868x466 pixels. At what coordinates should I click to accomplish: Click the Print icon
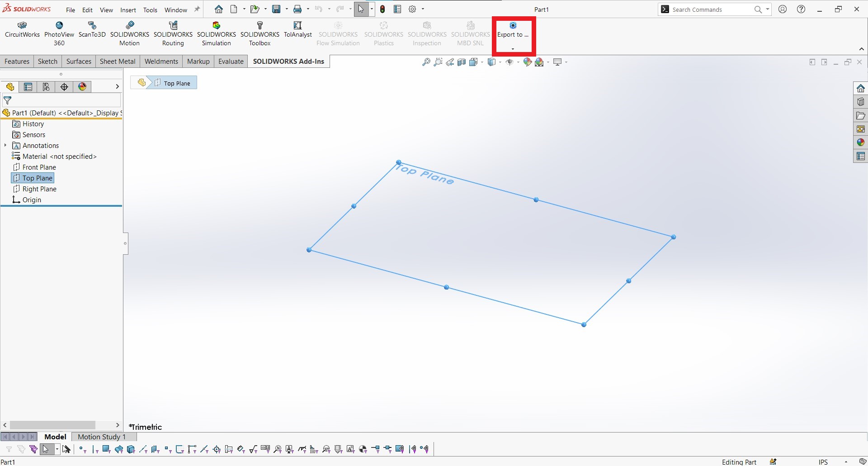pyautogui.click(x=297, y=9)
